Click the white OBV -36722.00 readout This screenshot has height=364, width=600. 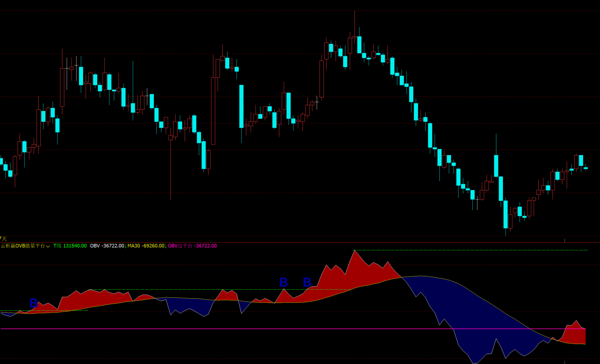(x=107, y=246)
